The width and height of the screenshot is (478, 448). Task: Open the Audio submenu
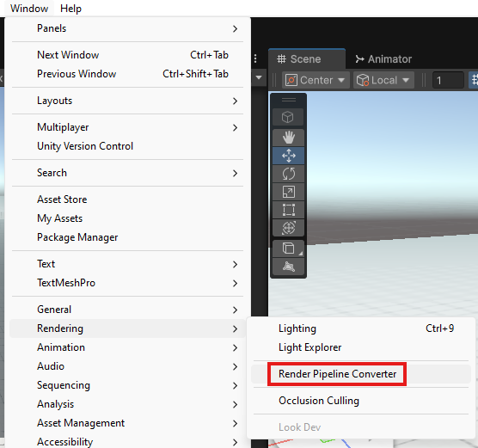[127, 366]
